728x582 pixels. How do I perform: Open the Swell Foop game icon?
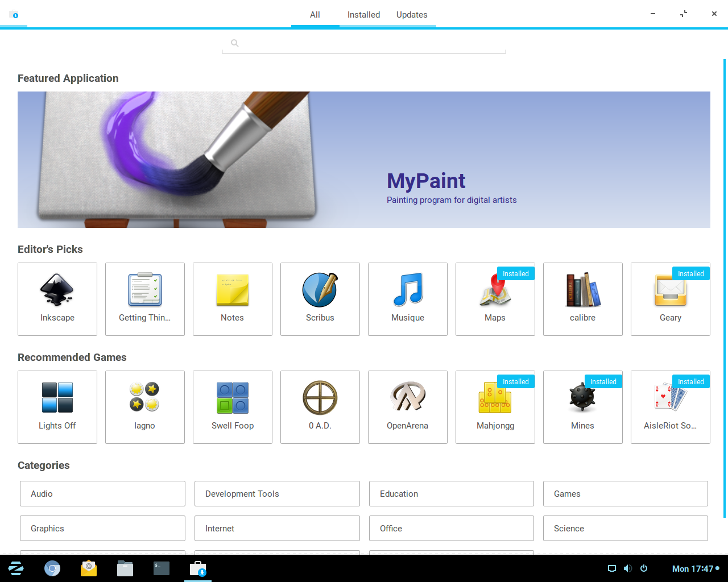(233, 397)
